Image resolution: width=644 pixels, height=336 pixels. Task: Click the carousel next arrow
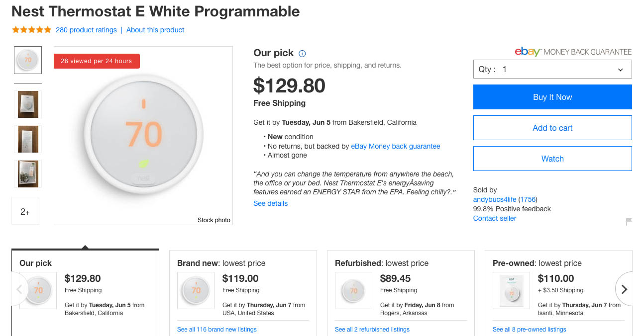click(x=625, y=289)
